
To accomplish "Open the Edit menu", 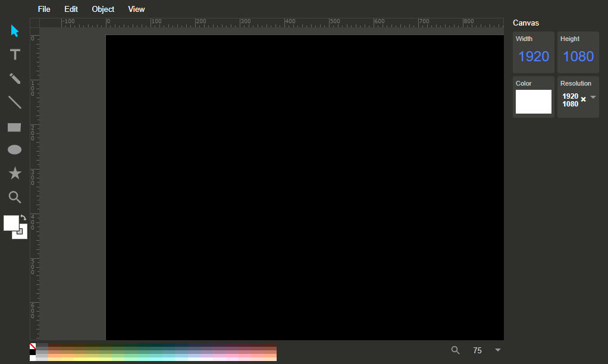I will click(71, 10).
